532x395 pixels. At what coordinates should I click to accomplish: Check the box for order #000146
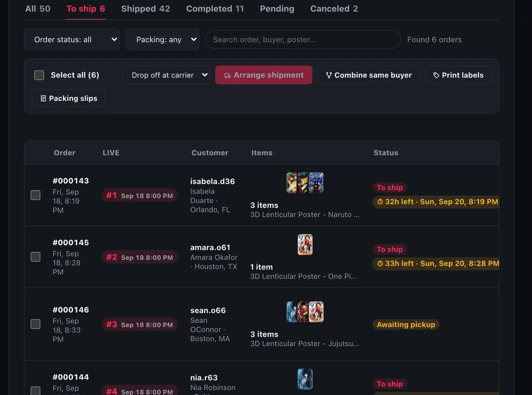click(x=35, y=324)
